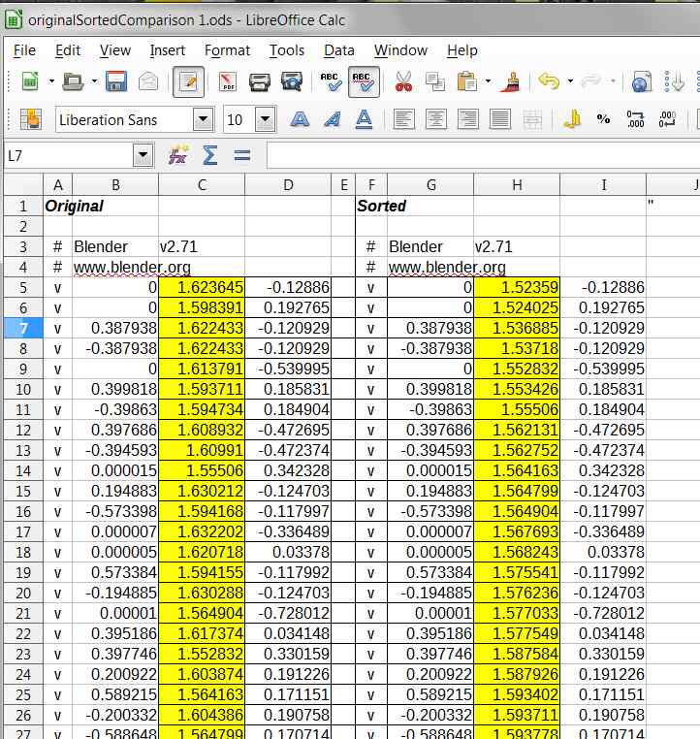Toggle Edit File mode
This screenshot has height=739, width=700.
188,82
